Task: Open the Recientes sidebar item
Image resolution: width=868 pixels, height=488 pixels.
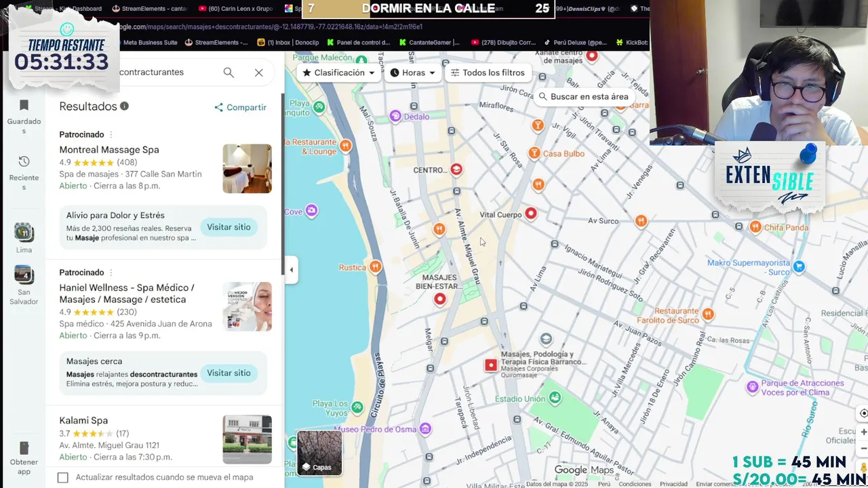Action: pos(24,173)
